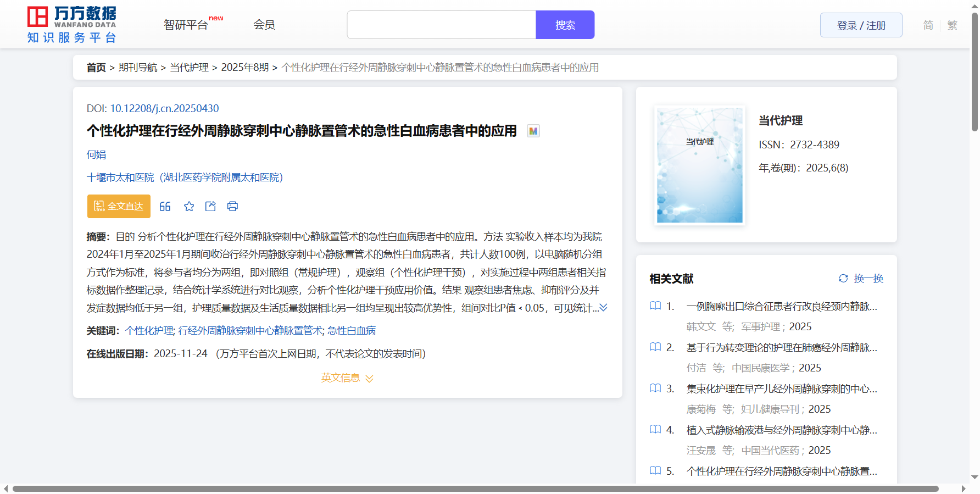Click the Wanfang Data logo
The height and width of the screenshot is (494, 980).
click(x=71, y=25)
